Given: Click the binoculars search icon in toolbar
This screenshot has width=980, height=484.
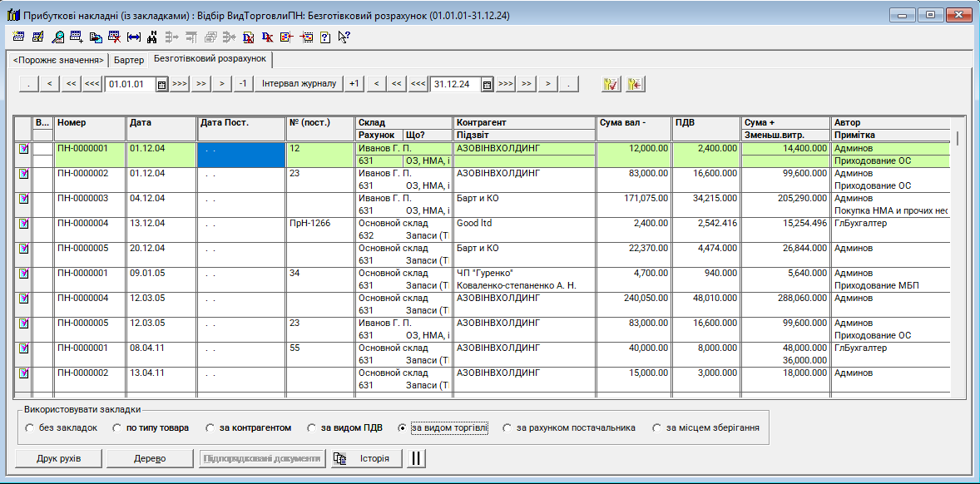Looking at the screenshot, I should coord(151,37).
